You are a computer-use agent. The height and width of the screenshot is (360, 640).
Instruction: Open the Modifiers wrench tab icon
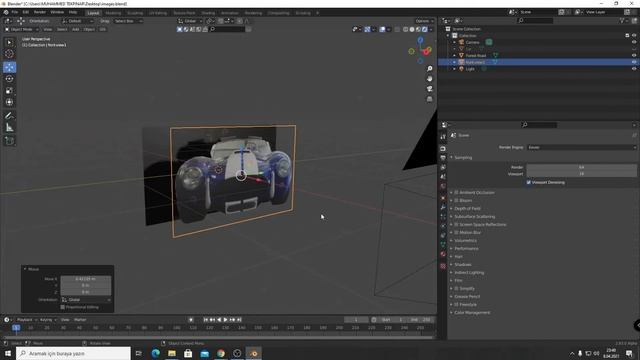pyautogui.click(x=443, y=207)
